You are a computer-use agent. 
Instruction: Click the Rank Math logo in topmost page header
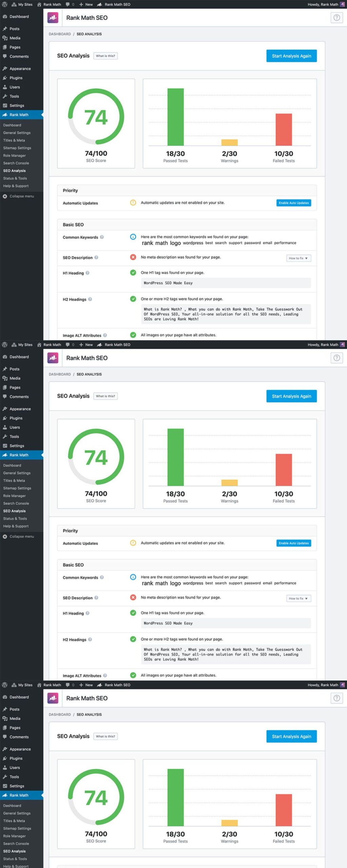[53, 18]
